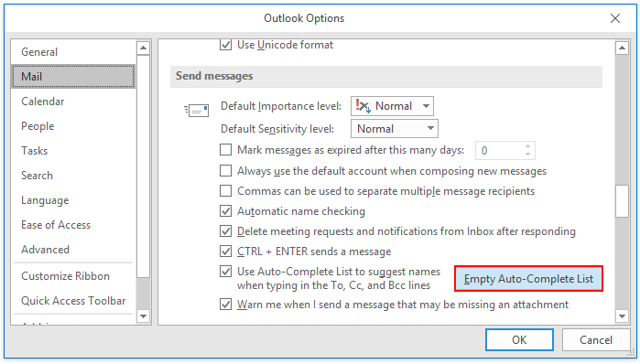640x364 pixels.
Task: Click main panel scrollbar down arrow
Action: [622, 316]
